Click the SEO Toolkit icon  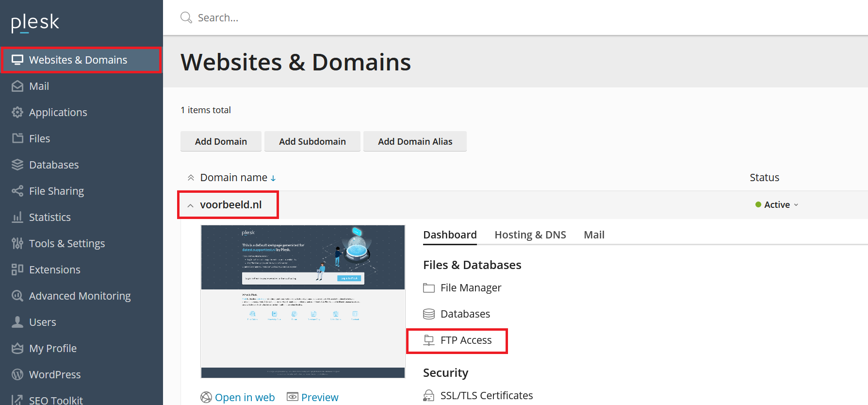(17, 400)
